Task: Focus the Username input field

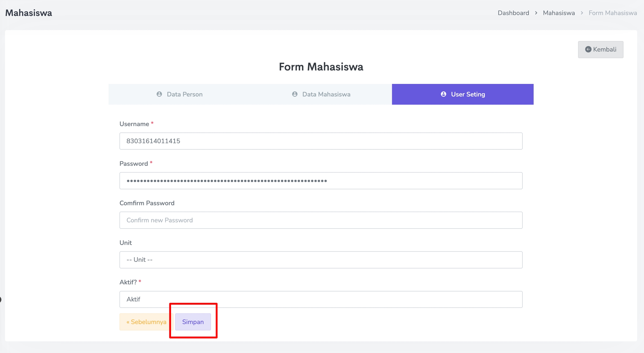Action: (321, 141)
